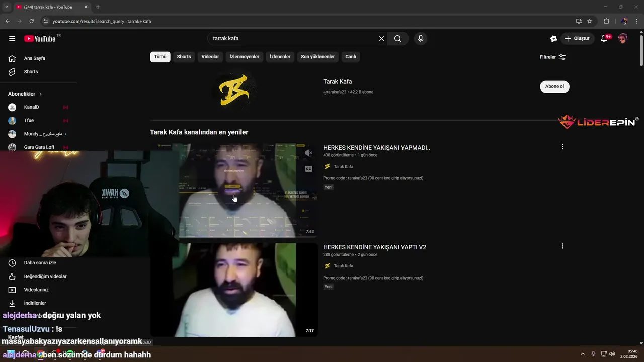The height and width of the screenshot is (362, 644).
Task: Open Tarak Kafa link under second video
Action: [x=343, y=266]
